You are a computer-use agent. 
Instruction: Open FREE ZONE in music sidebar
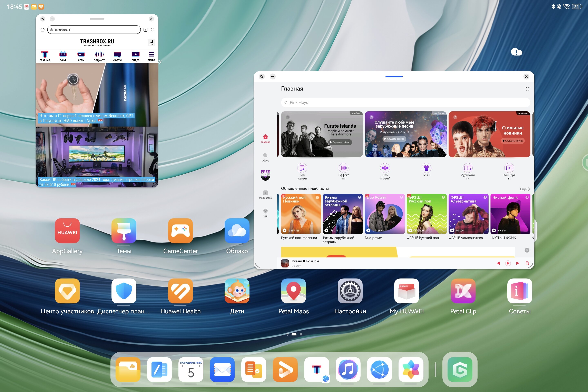[x=265, y=175]
